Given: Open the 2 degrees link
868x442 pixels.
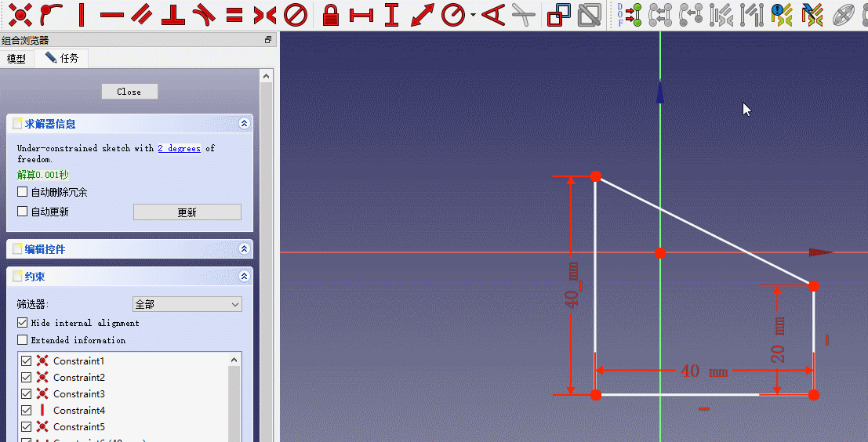Looking at the screenshot, I should 179,148.
